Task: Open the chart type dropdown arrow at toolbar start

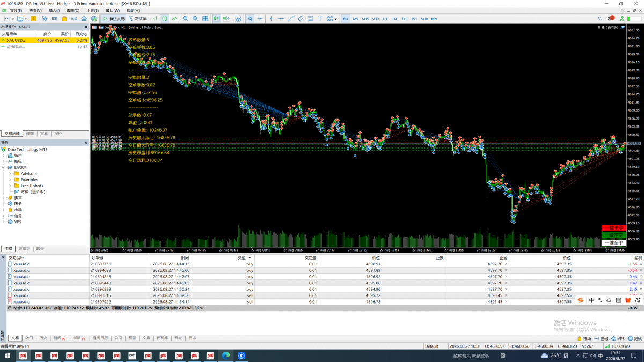Action: coord(13,19)
